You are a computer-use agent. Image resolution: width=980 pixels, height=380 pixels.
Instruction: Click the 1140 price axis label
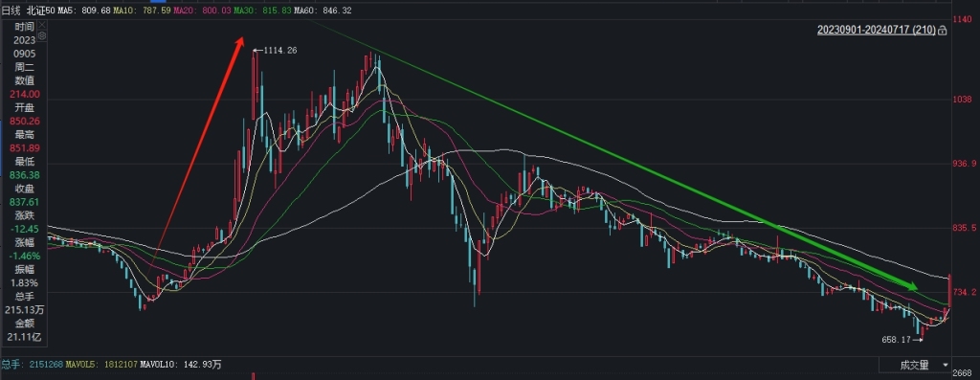click(x=962, y=20)
